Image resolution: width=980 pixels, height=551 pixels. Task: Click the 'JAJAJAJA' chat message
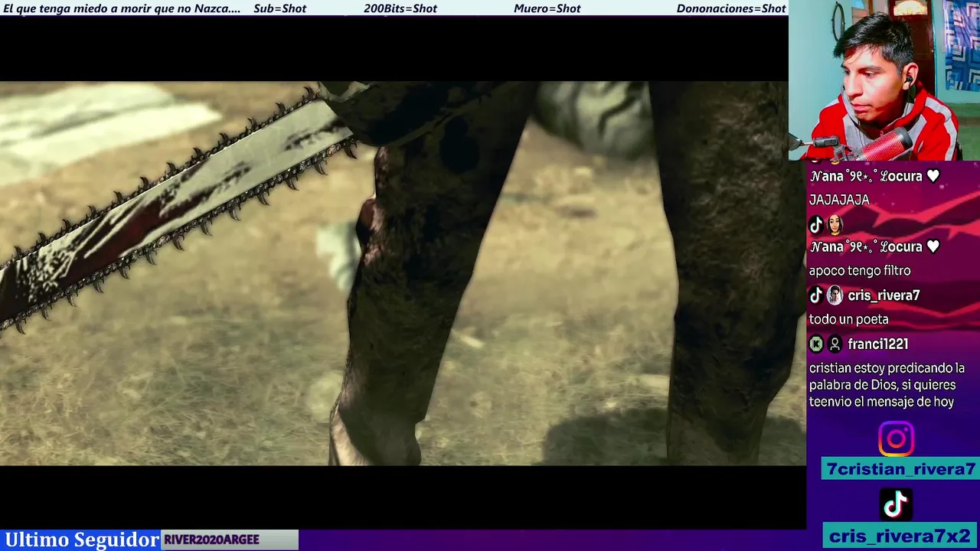[839, 200]
